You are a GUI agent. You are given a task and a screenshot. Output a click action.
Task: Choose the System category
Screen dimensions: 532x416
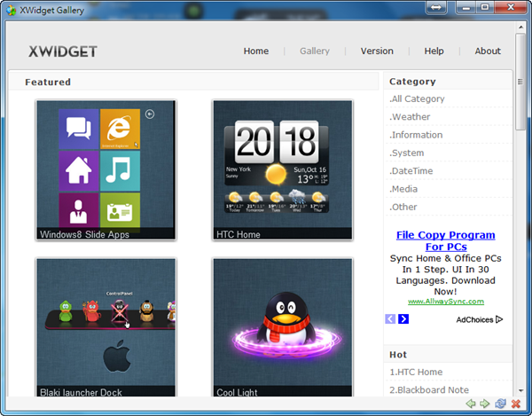407,153
